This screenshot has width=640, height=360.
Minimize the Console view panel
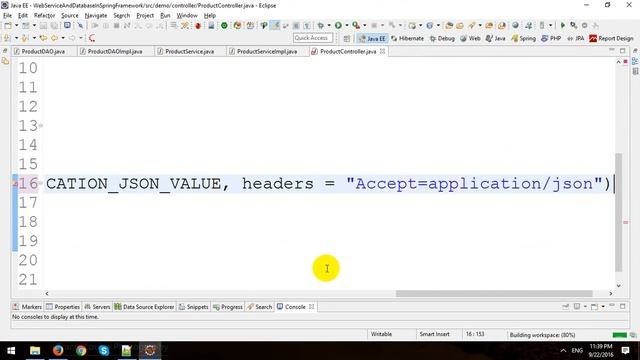point(612,306)
